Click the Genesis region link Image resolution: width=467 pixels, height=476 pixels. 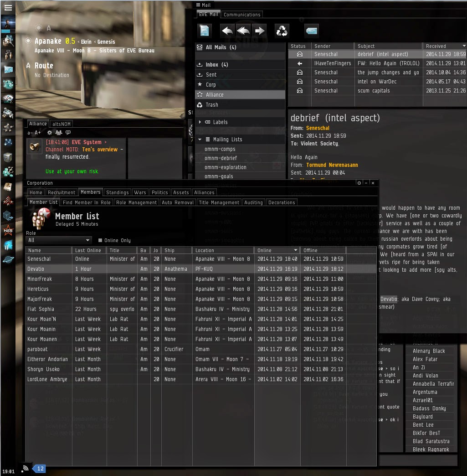point(106,42)
